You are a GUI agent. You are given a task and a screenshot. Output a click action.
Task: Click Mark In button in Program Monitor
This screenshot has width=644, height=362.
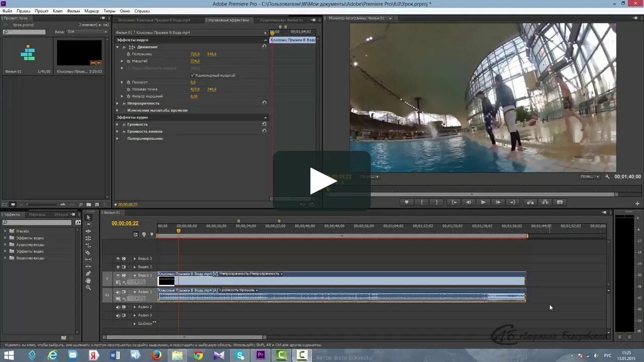(x=422, y=202)
